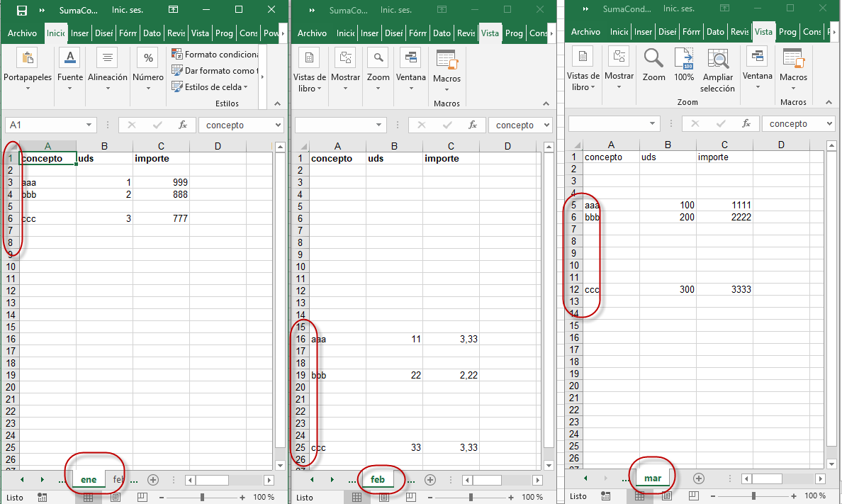The width and height of the screenshot is (842, 504).
Task: Apply Dar formato como tabla
Action: pyautogui.click(x=212, y=71)
